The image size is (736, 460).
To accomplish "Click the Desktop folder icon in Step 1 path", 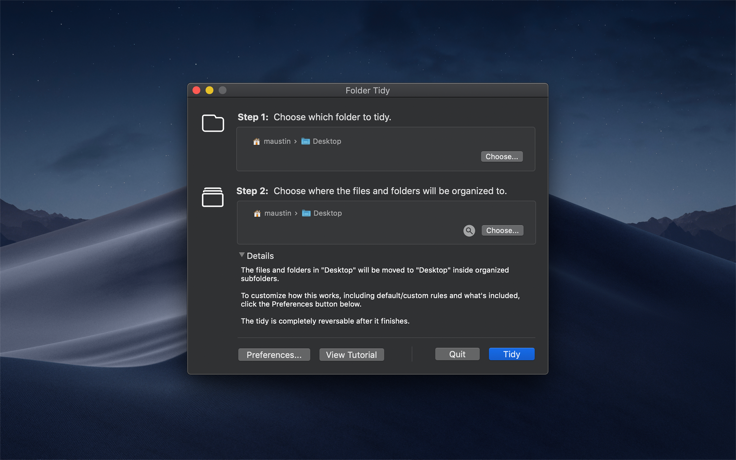I will tap(306, 141).
